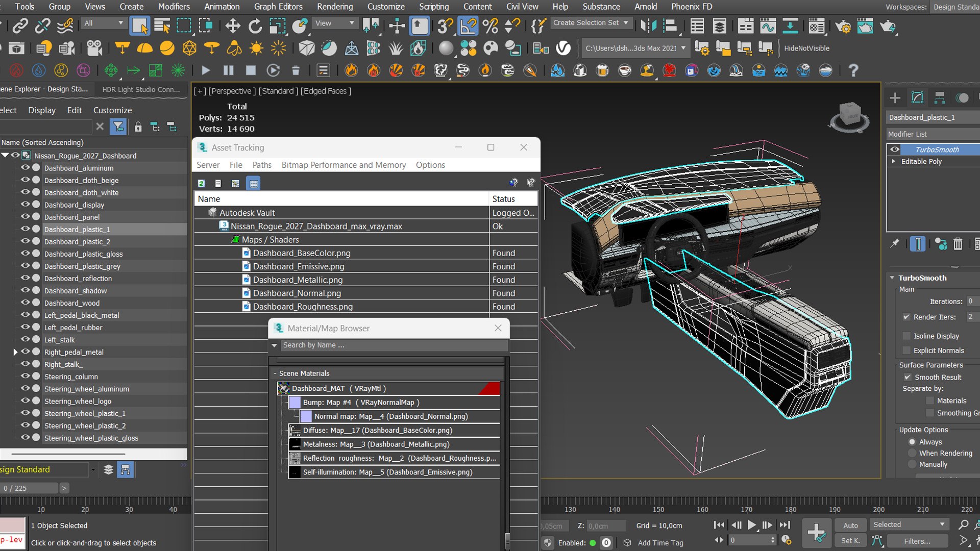Select the Select Object tool
This screenshot has width=980, height=551.
(139, 26)
